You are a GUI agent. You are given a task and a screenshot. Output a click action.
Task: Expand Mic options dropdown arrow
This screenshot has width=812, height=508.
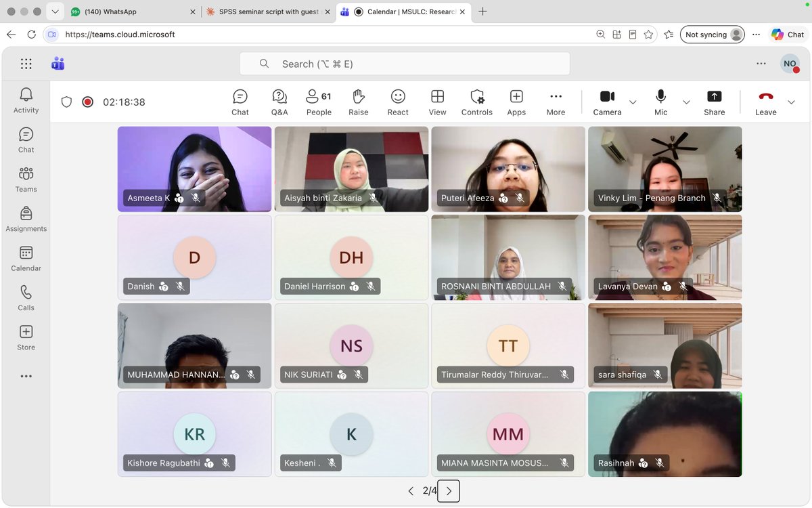[686, 102]
